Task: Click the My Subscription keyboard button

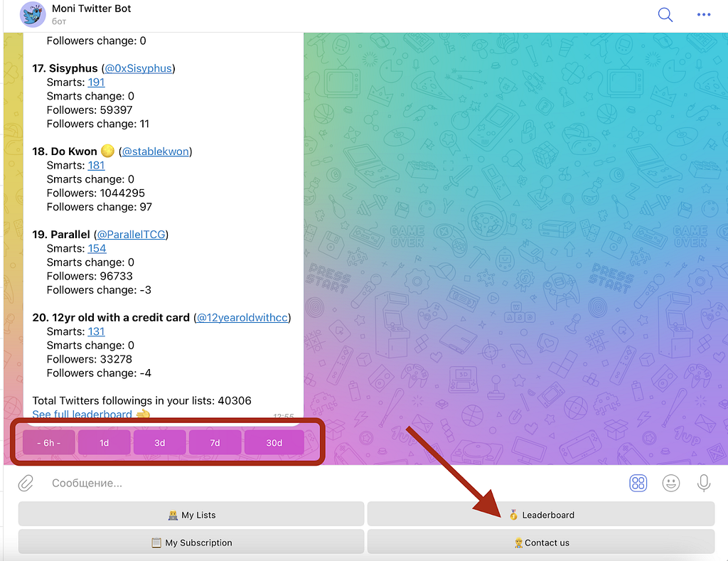Action: (x=191, y=542)
